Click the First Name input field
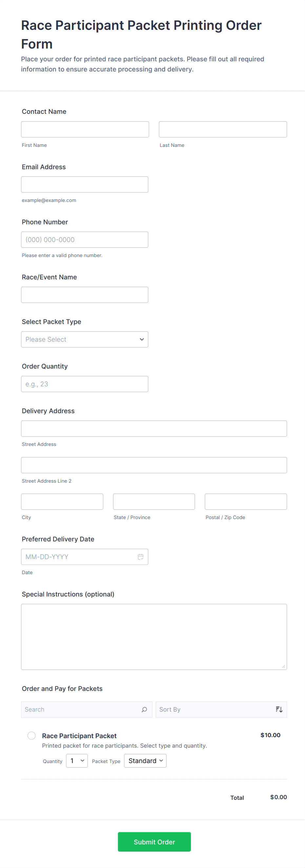 pyautogui.click(x=85, y=129)
